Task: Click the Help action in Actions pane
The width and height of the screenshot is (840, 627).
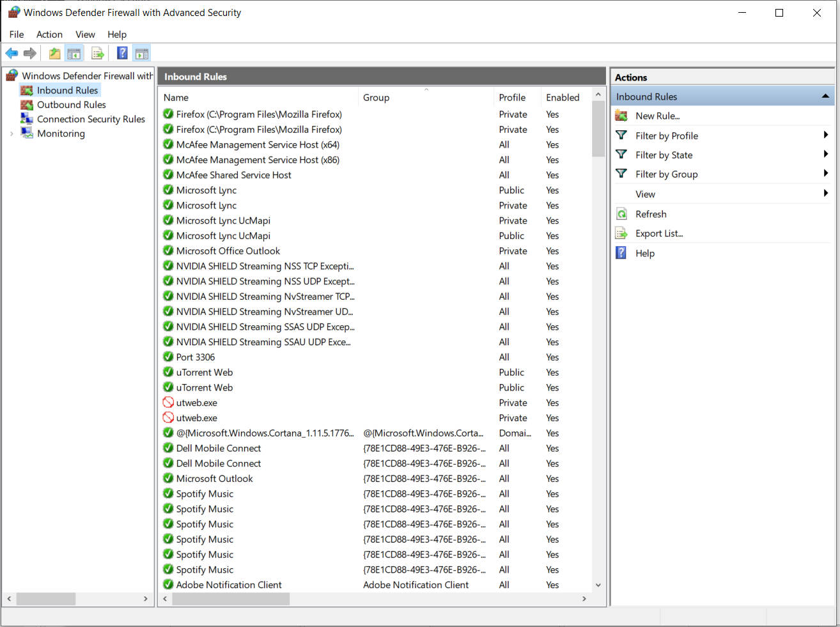Action: 645,253
